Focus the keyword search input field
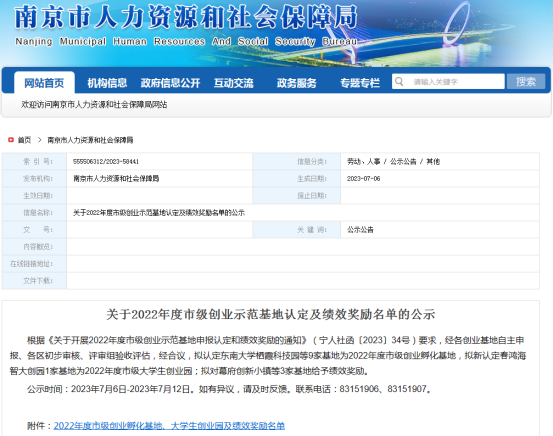553x436 pixels. (x=448, y=81)
